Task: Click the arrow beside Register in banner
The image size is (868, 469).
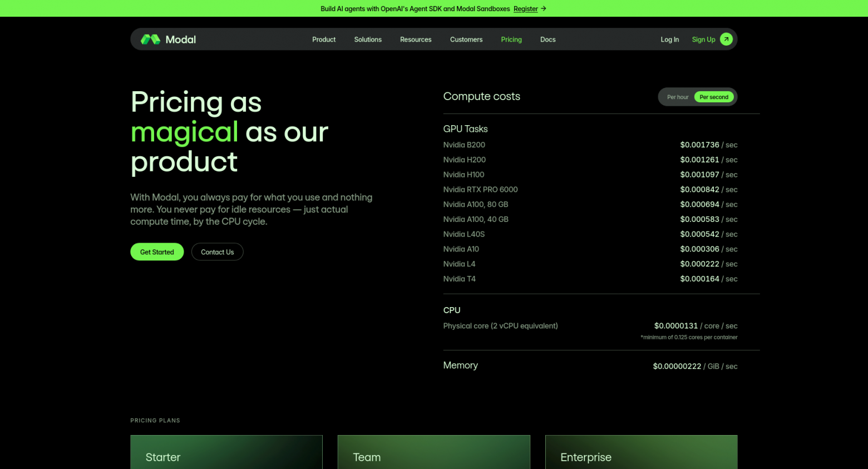Action: point(544,9)
